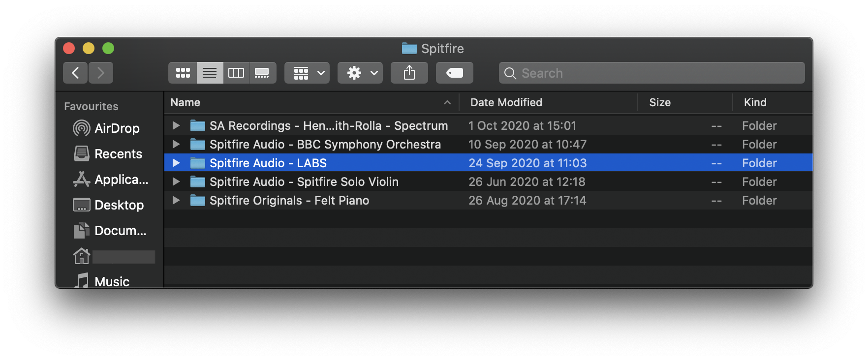Open Documents in the sidebar
868x361 pixels.
(110, 231)
